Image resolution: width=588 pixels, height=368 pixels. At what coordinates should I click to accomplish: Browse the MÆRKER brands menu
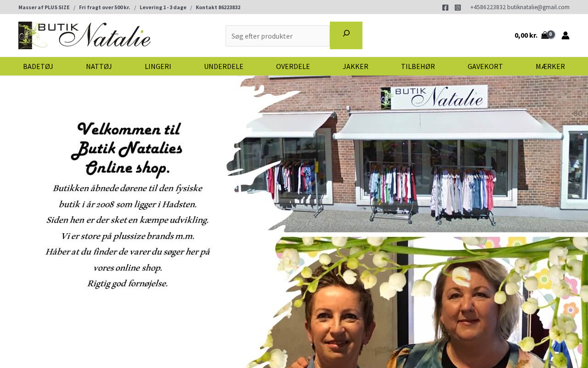pyautogui.click(x=550, y=66)
